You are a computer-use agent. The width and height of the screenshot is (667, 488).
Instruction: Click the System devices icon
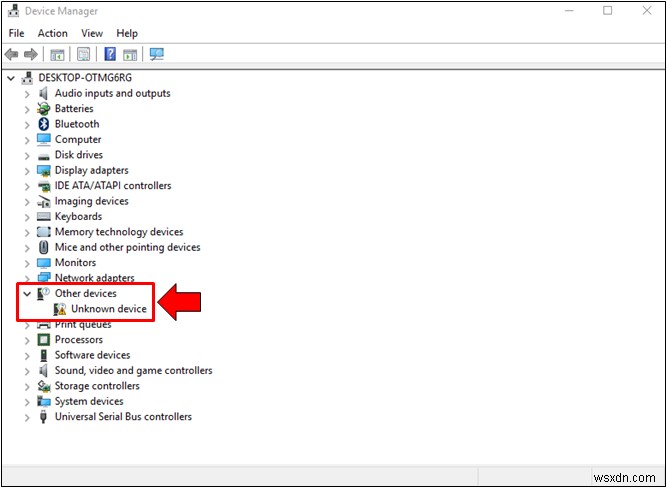coord(44,401)
